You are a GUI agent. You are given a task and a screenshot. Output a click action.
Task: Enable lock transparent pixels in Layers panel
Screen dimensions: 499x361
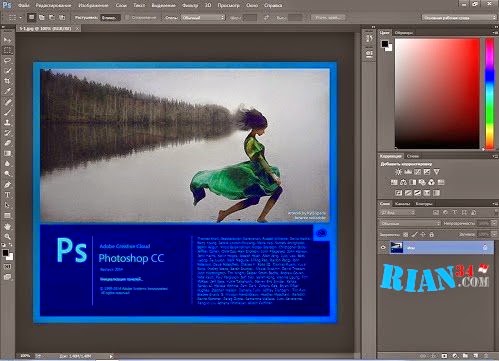[x=405, y=235]
